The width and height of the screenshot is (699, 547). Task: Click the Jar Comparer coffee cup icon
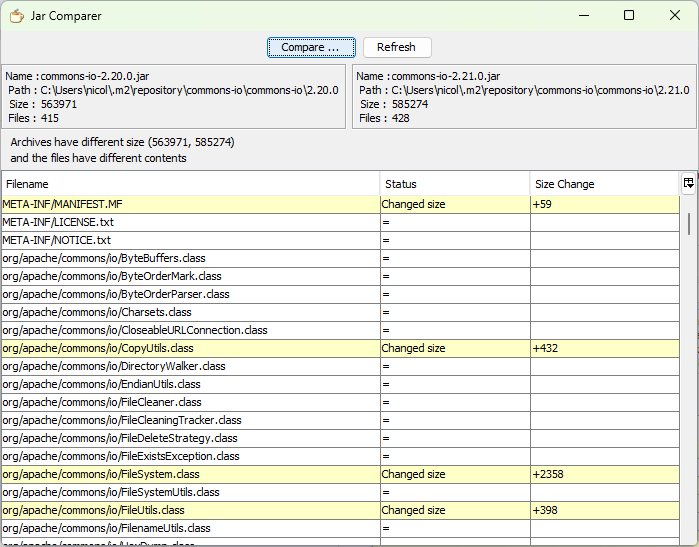(16, 16)
